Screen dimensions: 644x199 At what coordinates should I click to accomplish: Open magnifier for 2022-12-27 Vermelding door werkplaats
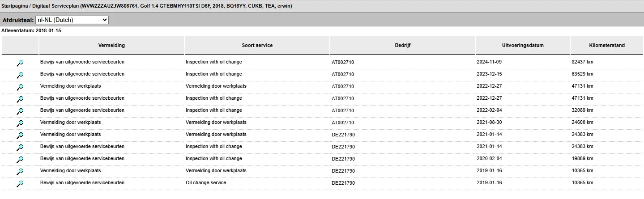point(20,87)
